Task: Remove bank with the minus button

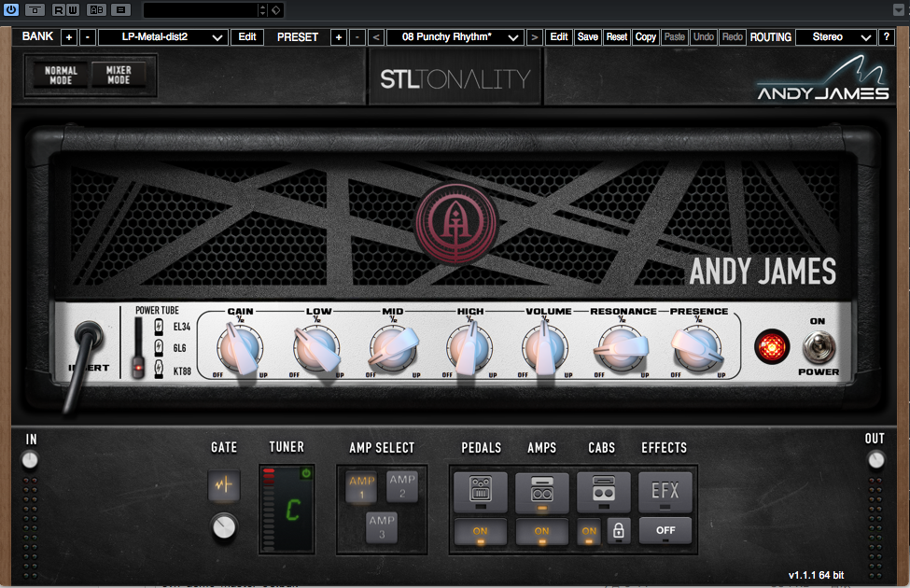Action: click(x=87, y=37)
